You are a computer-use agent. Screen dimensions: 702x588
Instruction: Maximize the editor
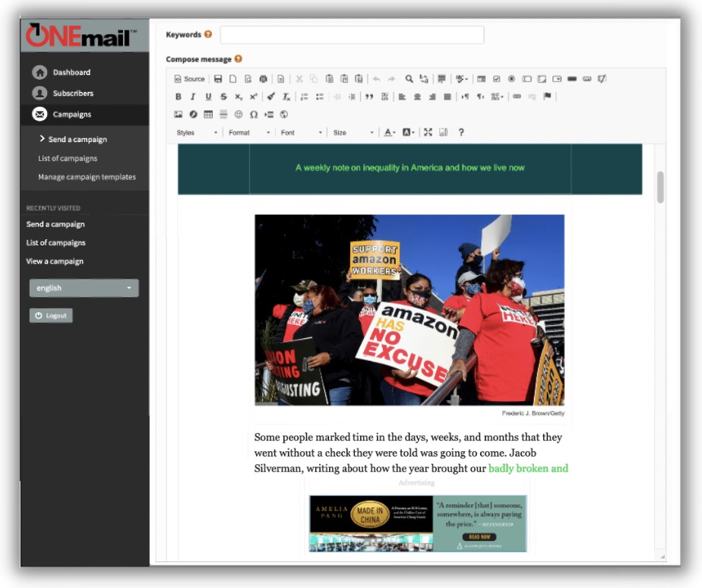(428, 132)
